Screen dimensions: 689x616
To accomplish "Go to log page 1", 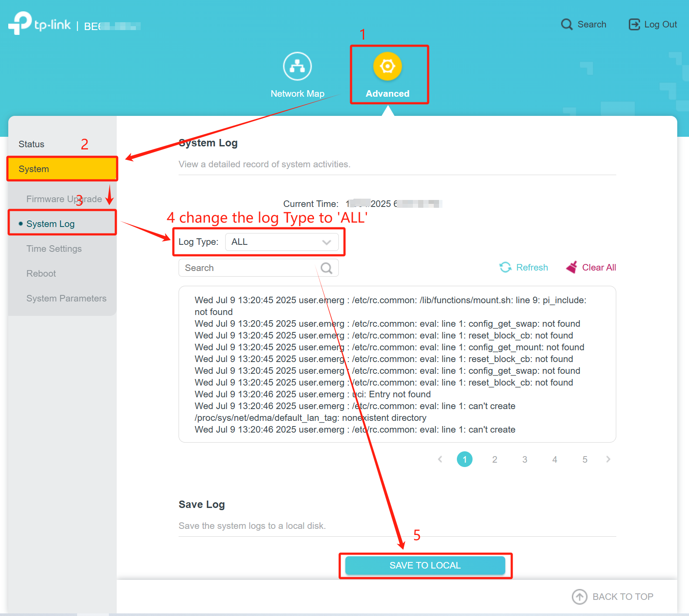I will click(465, 459).
